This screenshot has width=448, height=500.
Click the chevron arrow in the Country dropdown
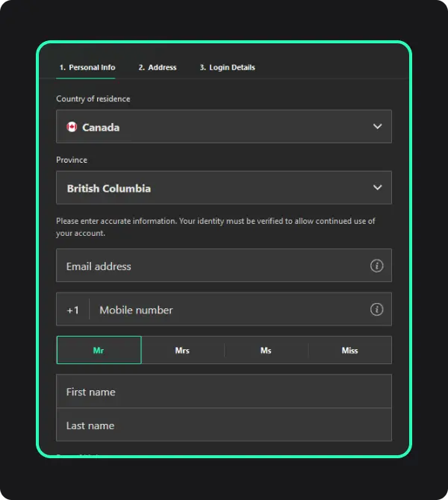point(377,127)
